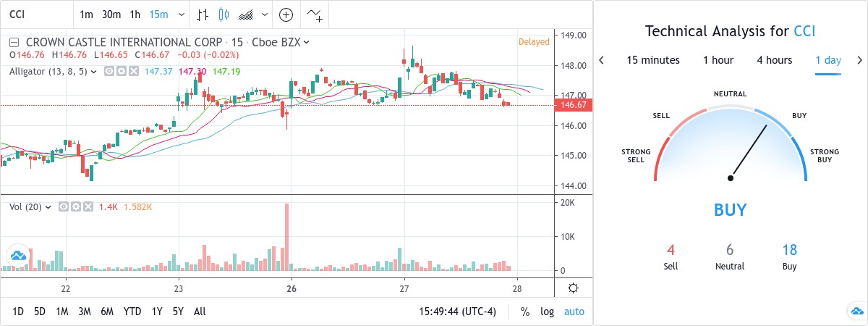Set the range to 5Y

[x=178, y=312]
